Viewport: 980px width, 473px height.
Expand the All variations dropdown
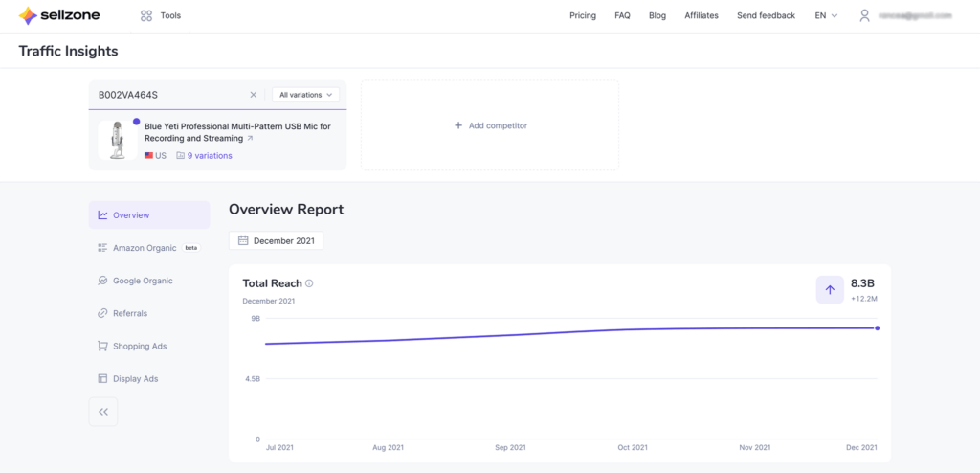305,95
